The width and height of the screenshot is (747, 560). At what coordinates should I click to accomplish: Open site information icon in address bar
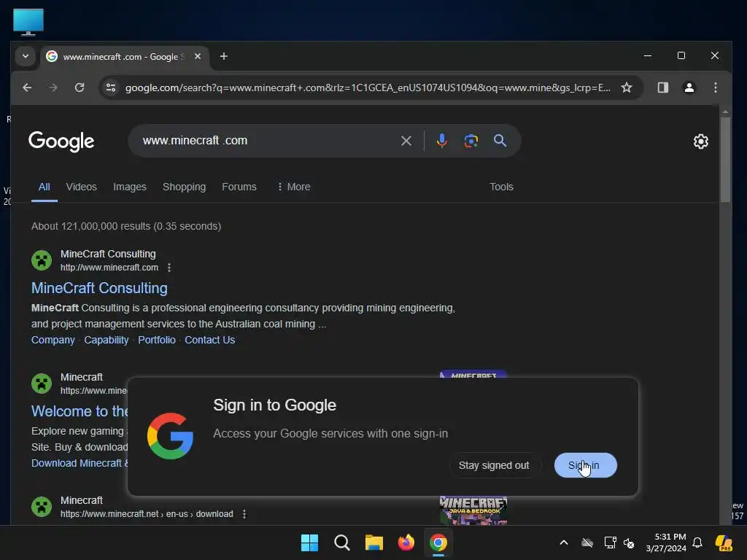point(111,87)
